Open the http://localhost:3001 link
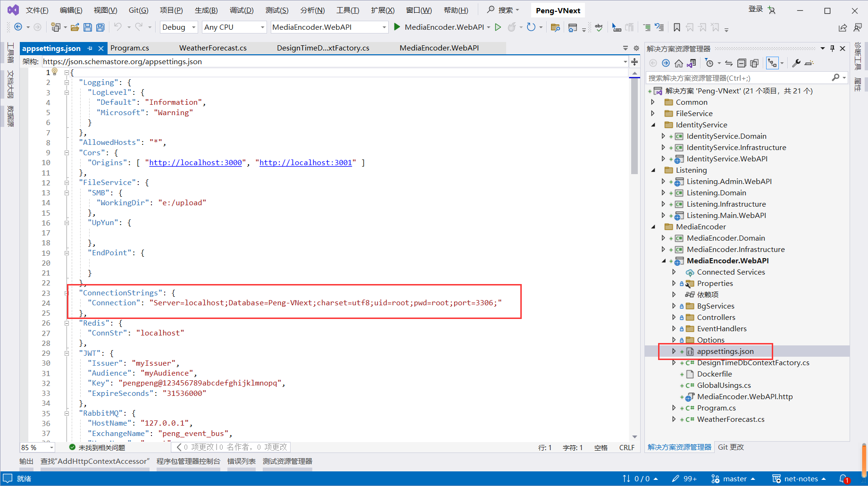This screenshot has width=868, height=486. [x=306, y=163]
